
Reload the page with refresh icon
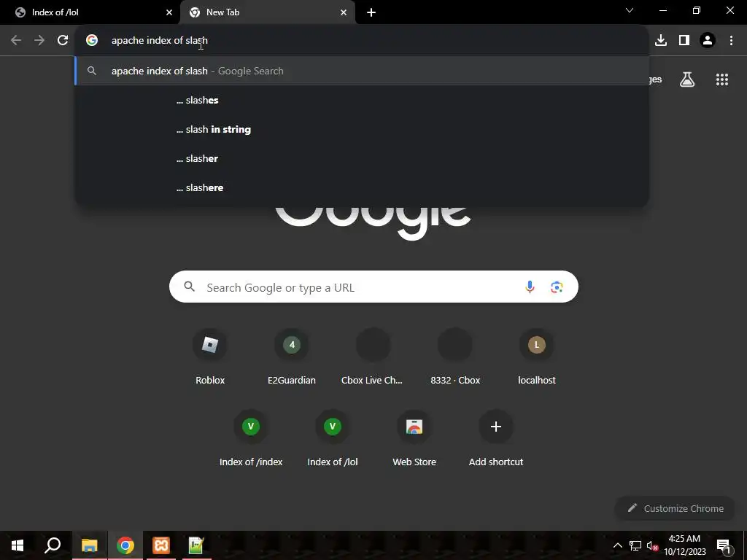63,41
